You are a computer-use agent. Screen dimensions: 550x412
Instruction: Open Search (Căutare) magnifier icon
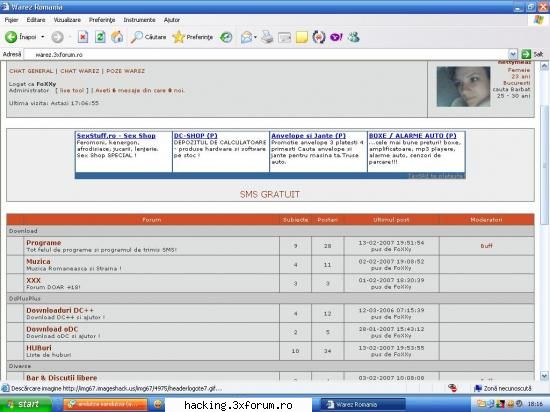point(136,37)
